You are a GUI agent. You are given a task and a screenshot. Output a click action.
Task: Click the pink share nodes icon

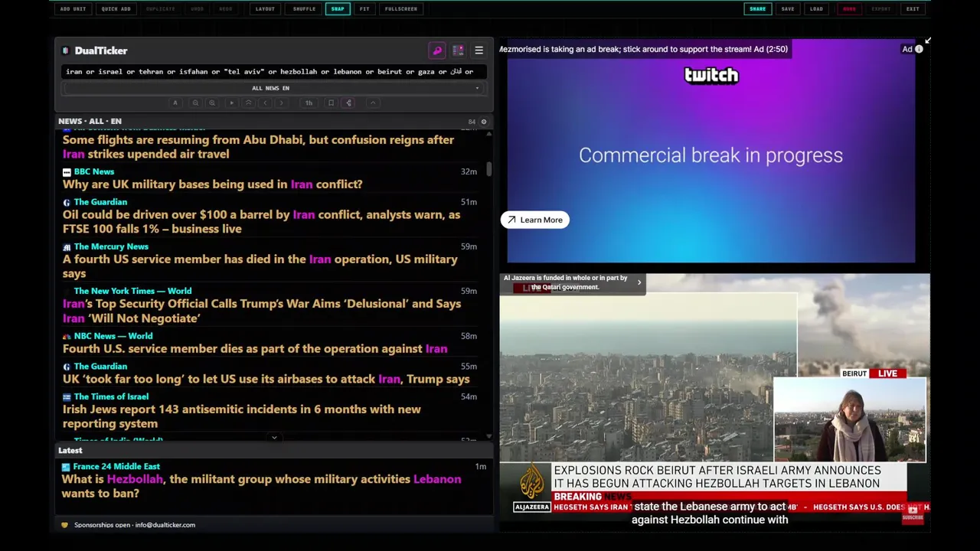348,103
